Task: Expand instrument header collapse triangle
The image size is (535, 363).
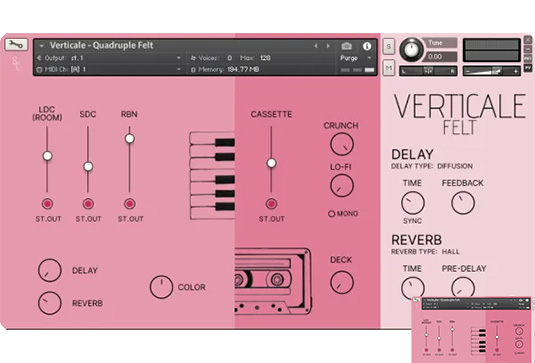Action: click(42, 46)
